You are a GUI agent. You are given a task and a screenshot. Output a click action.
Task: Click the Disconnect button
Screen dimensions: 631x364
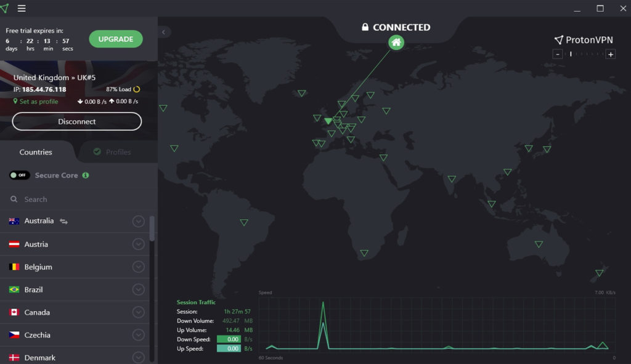(77, 121)
